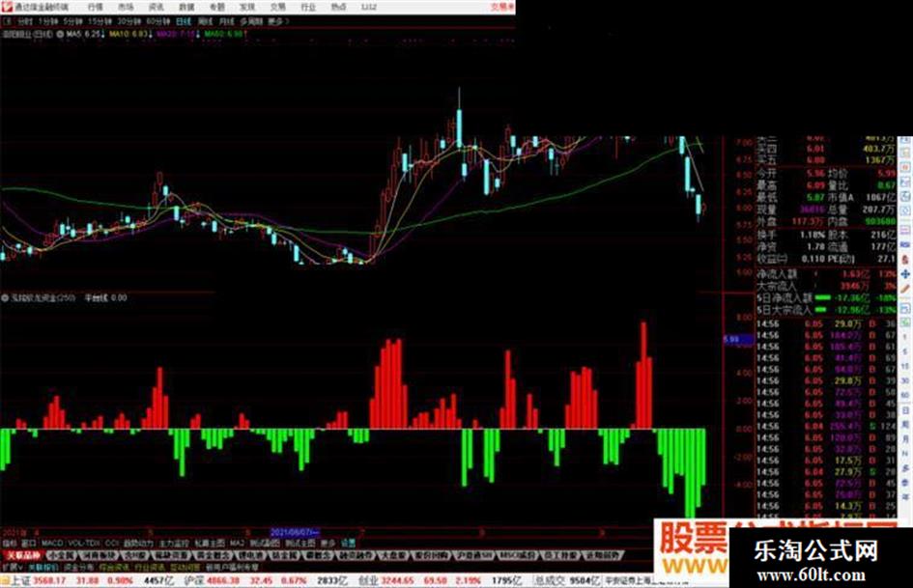Switch chart to 5分钟 period

point(72,21)
